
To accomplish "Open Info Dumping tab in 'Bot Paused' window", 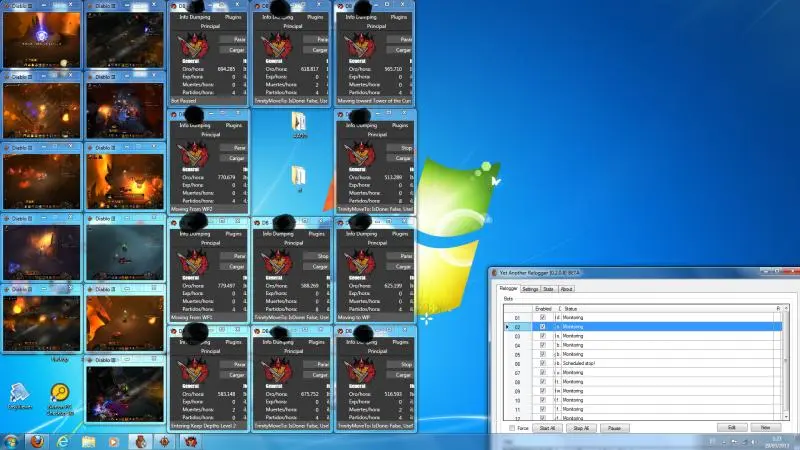I will tap(195, 17).
